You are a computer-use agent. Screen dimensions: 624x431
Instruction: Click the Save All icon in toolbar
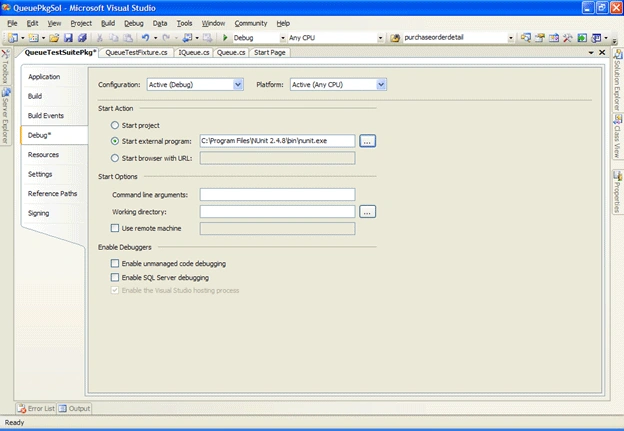(x=82, y=38)
